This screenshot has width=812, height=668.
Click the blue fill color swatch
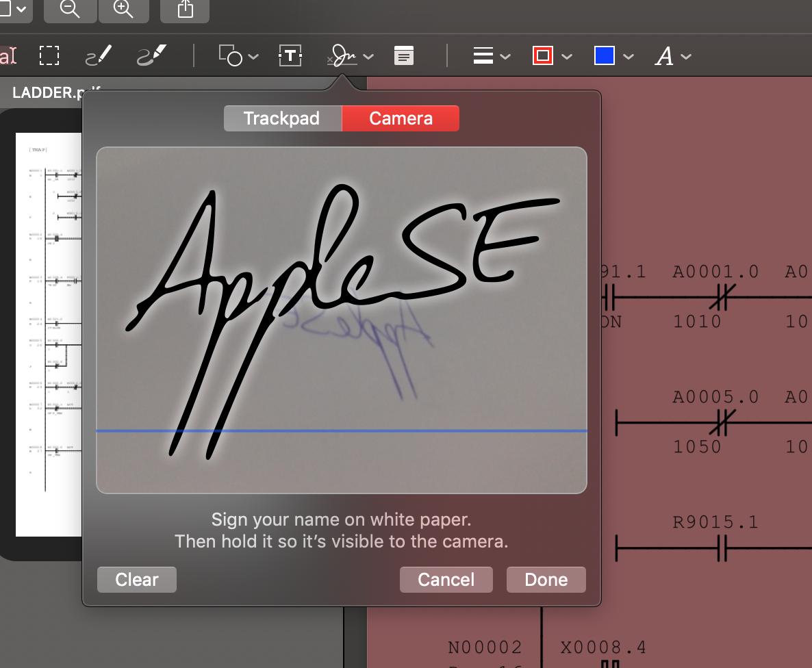pyautogui.click(x=603, y=55)
